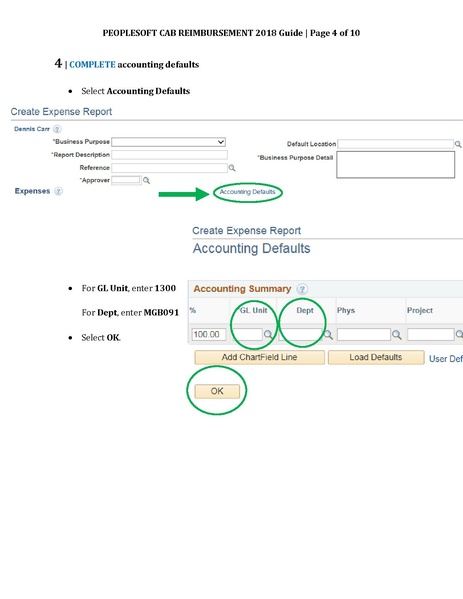The image size is (463, 599).
Task: Open help icon next to Dennis Carr
Action: pyautogui.click(x=57, y=129)
